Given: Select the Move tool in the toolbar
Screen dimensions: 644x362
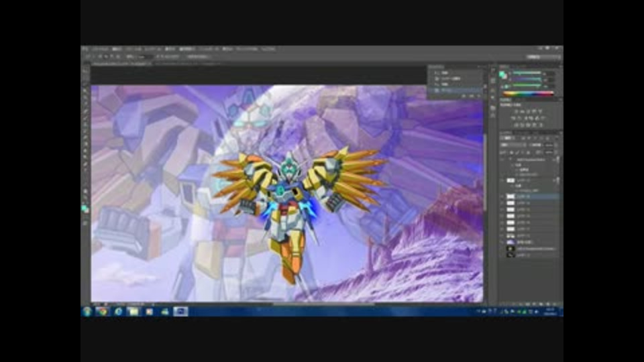Looking at the screenshot, I should [x=85, y=72].
